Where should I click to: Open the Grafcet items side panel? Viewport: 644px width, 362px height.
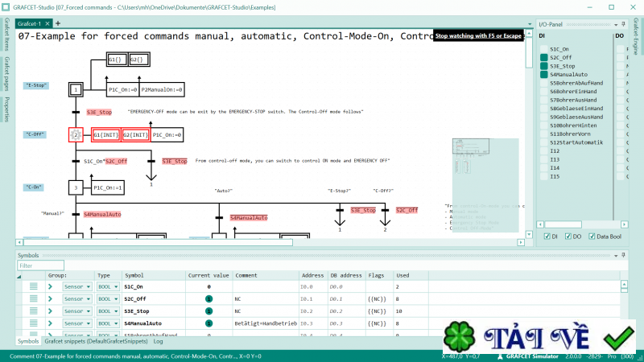[6, 34]
